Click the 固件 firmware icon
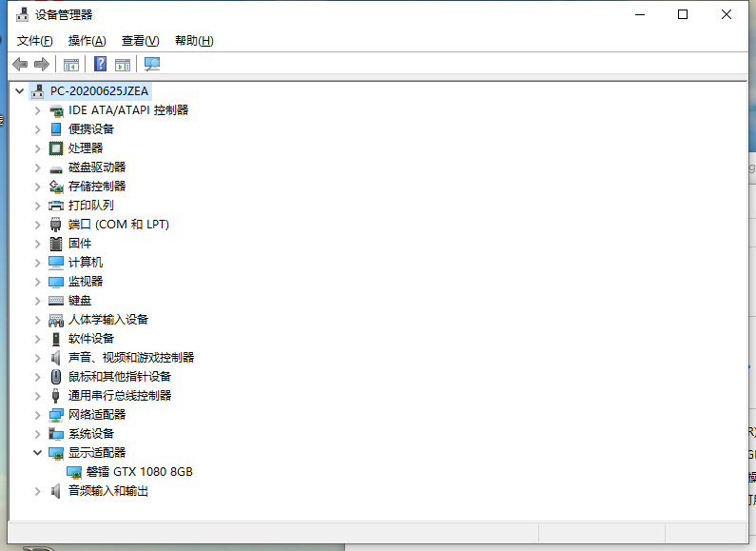This screenshot has width=756, height=551. pyautogui.click(x=56, y=244)
